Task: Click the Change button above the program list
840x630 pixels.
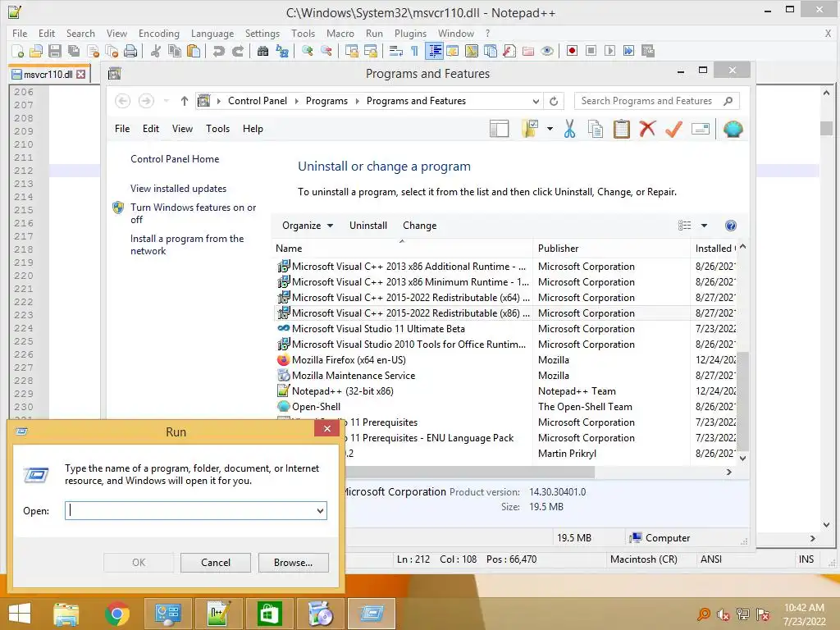Action: [419, 226]
